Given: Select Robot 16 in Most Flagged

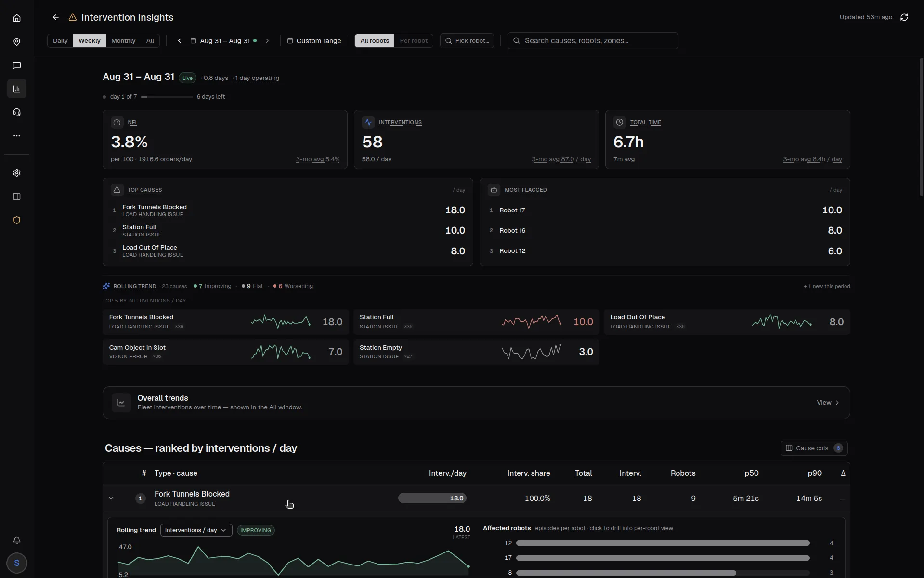Looking at the screenshot, I should pos(665,231).
